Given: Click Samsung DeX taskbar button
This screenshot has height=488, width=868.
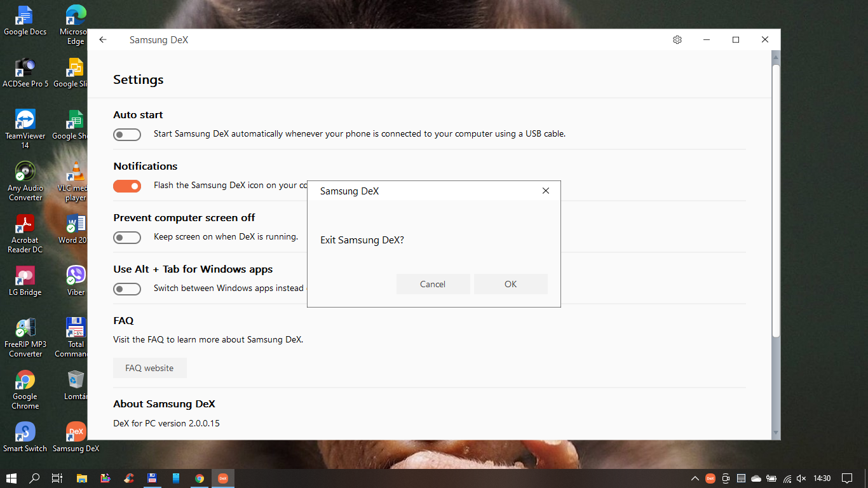Looking at the screenshot, I should click(223, 478).
